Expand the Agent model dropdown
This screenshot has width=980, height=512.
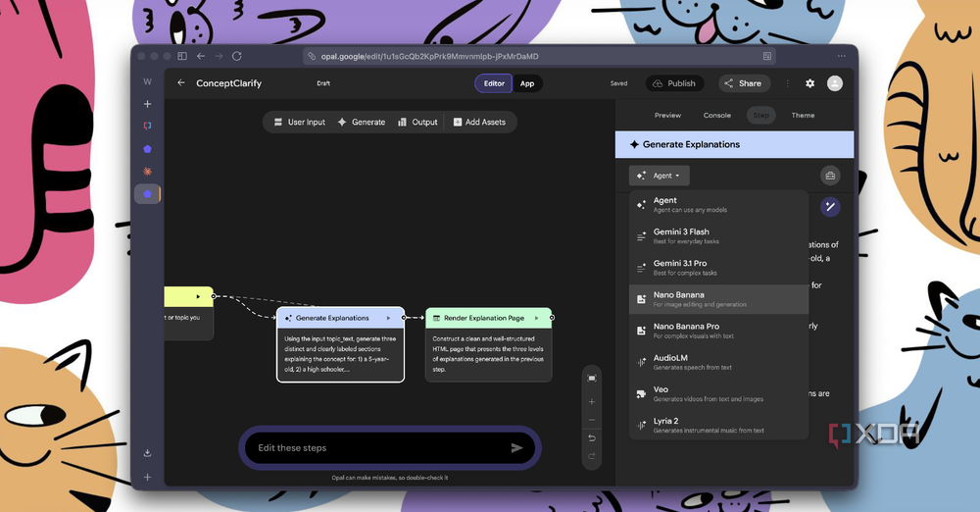[x=660, y=176]
